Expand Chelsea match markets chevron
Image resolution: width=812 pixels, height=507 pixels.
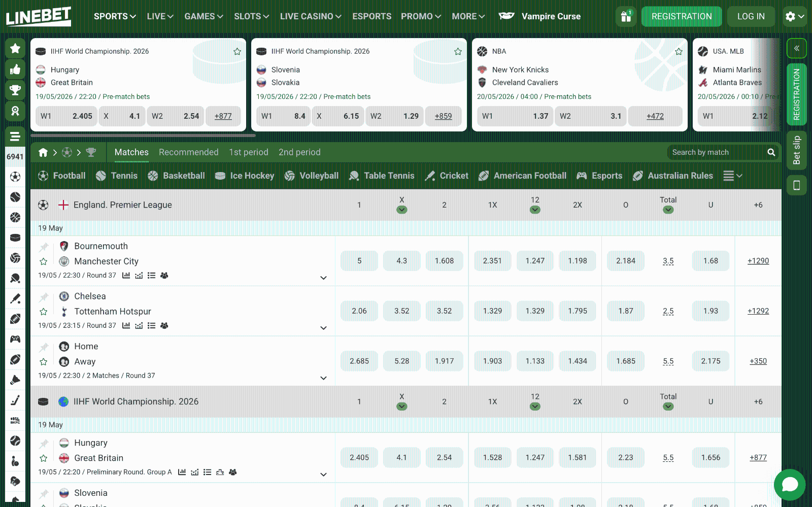pyautogui.click(x=323, y=328)
